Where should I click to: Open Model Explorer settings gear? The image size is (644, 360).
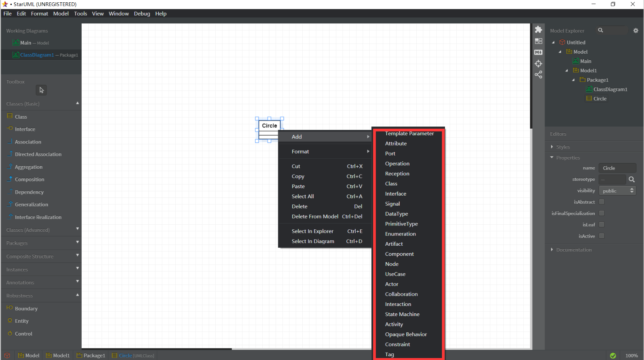636,30
